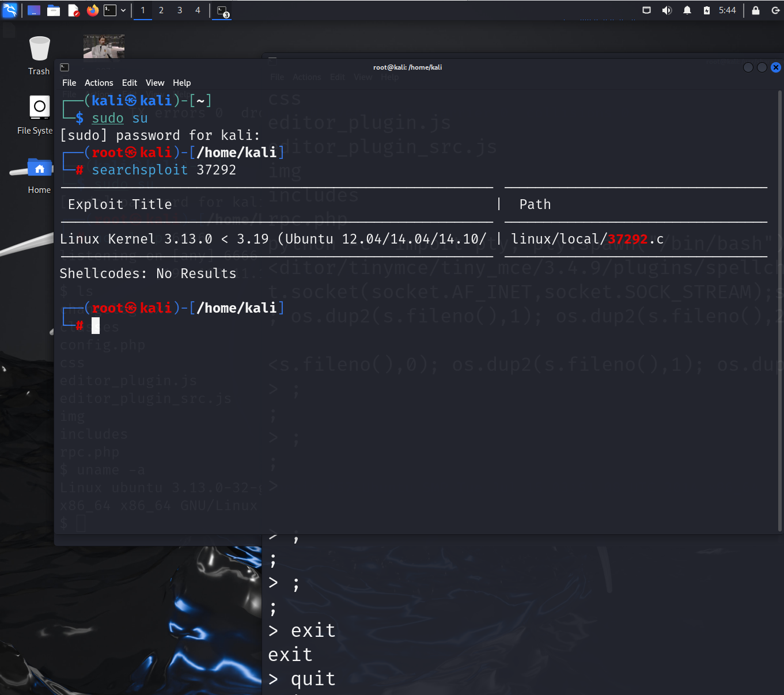Switch to workspace 3
Image resolution: width=784 pixels, height=695 pixels.
click(180, 10)
